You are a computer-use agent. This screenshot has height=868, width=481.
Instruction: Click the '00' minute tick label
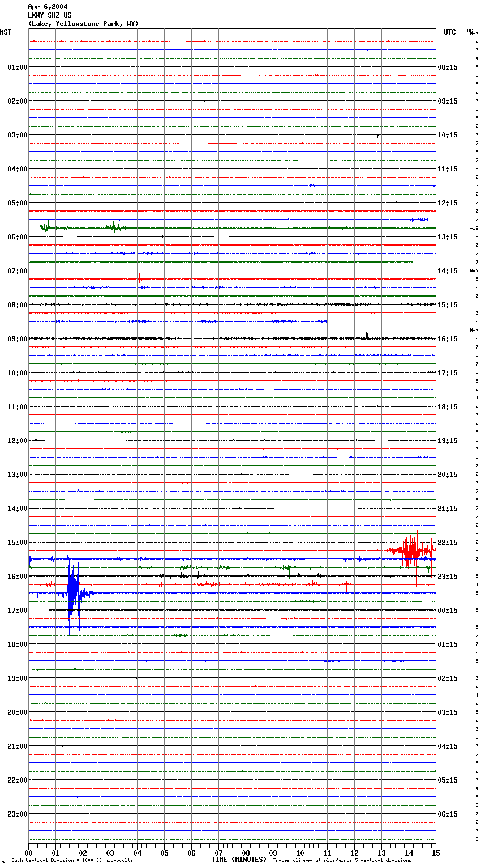(x=29, y=853)
